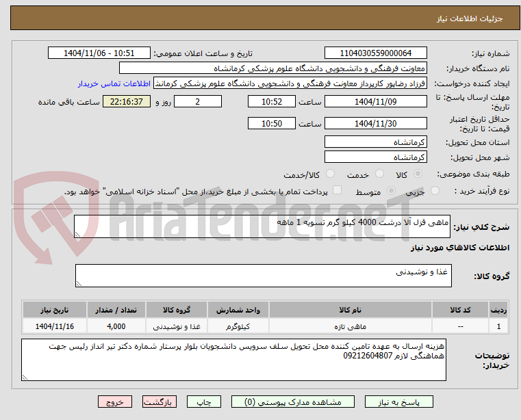Click the buyer organization name field

tap(272, 68)
